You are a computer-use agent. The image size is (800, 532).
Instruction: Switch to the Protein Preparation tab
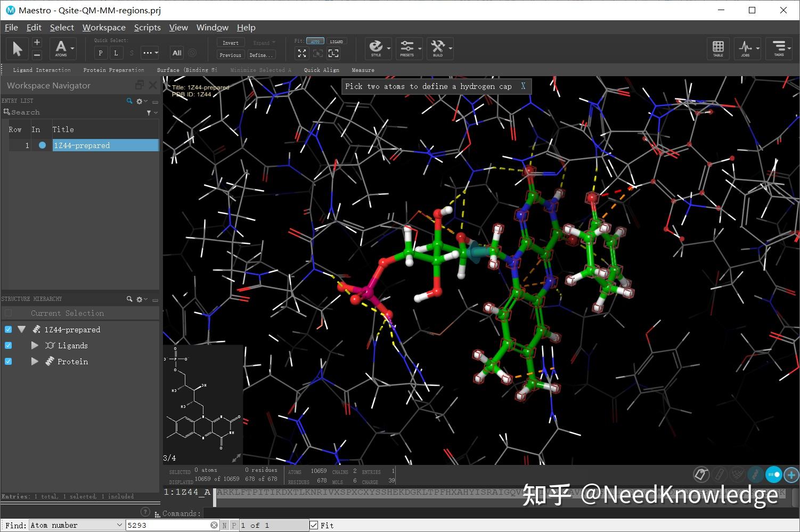coord(113,70)
